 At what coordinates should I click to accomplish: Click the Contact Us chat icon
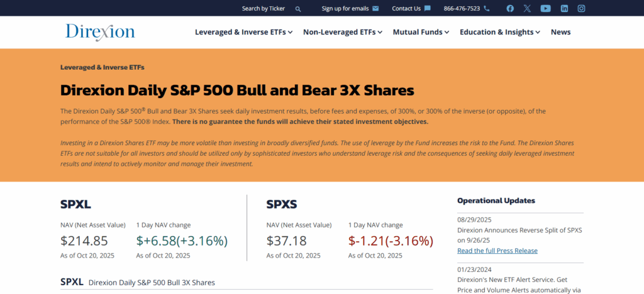(x=428, y=8)
